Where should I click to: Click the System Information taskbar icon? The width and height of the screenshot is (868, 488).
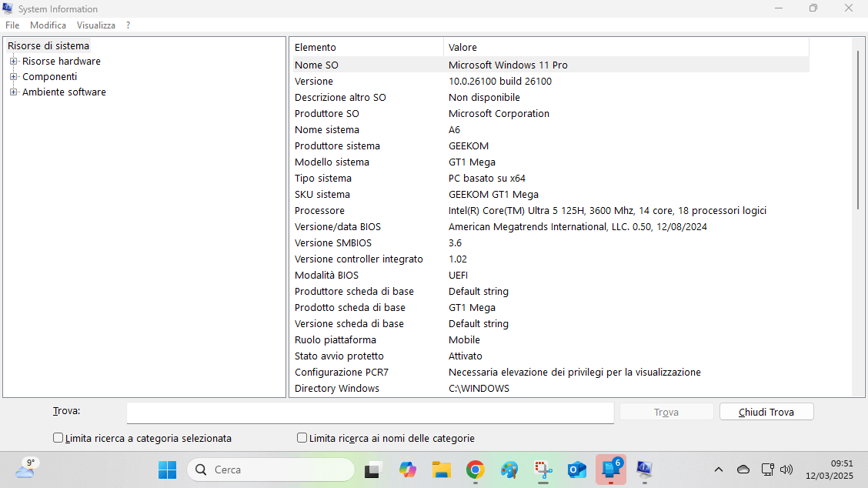(644, 470)
